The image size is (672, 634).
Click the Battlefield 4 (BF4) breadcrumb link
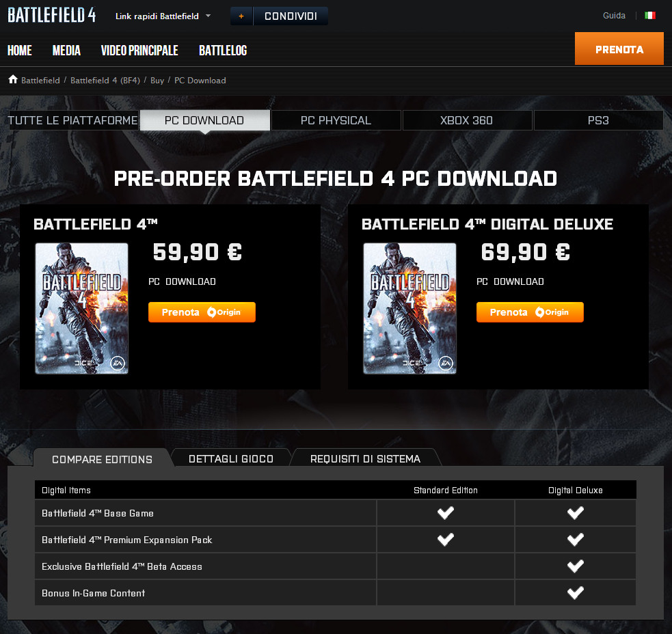(105, 80)
